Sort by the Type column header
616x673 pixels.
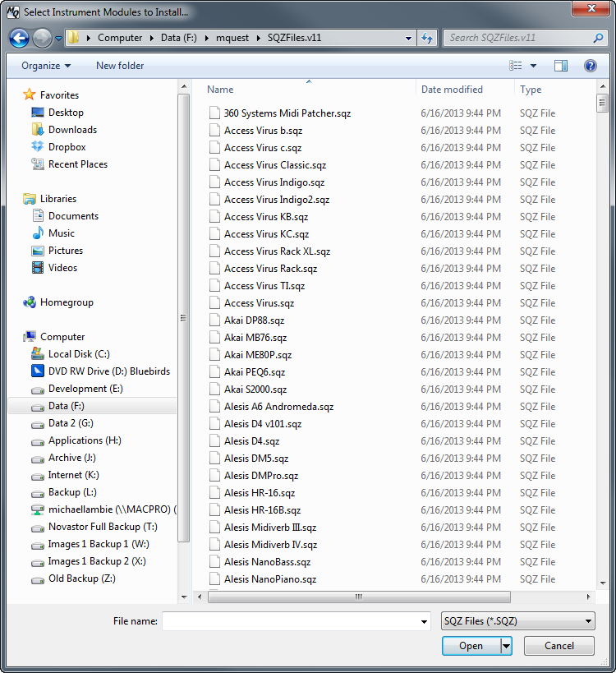pyautogui.click(x=531, y=90)
